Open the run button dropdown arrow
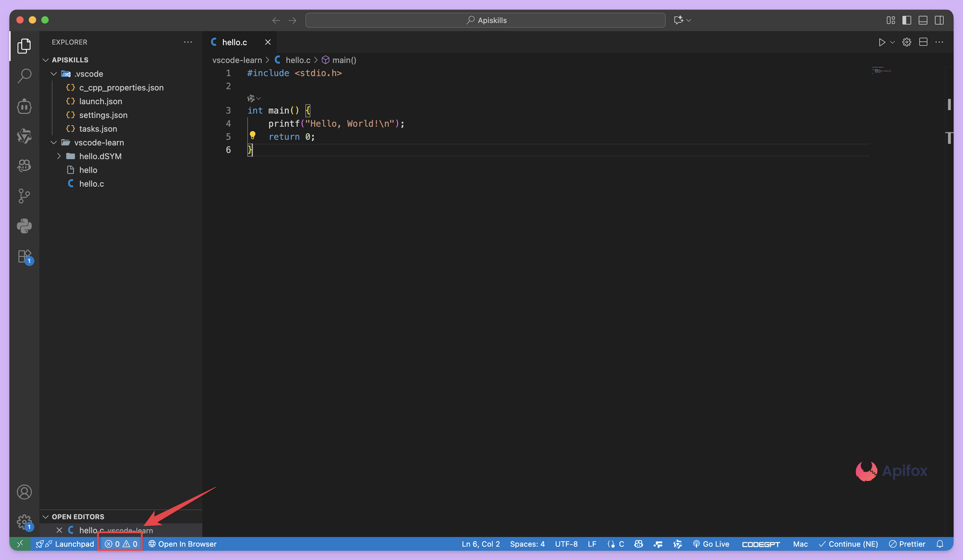The width and height of the screenshot is (963, 560). (892, 42)
